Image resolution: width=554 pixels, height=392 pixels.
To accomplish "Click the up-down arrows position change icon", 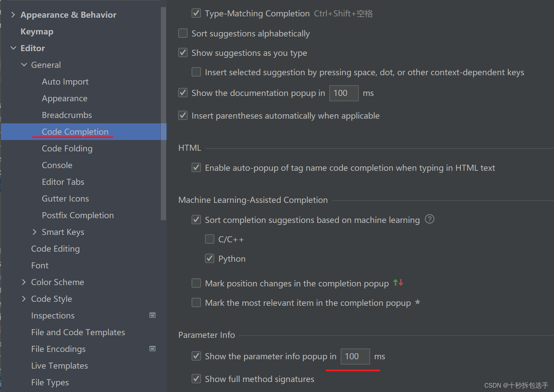I will (x=398, y=283).
